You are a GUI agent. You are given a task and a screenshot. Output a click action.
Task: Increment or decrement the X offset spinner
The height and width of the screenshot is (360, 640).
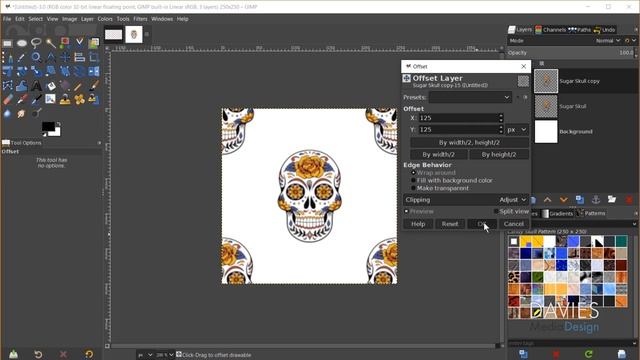(501, 118)
